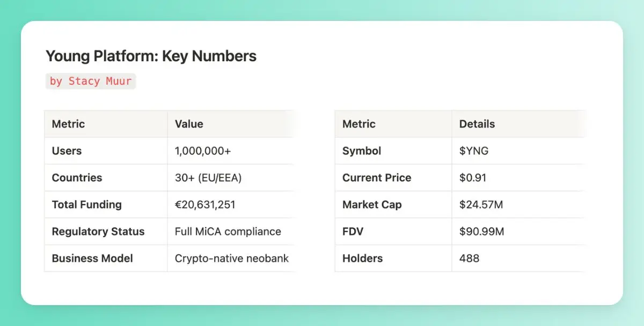Click the Value column header
This screenshot has height=326, width=644.
pyautogui.click(x=189, y=124)
